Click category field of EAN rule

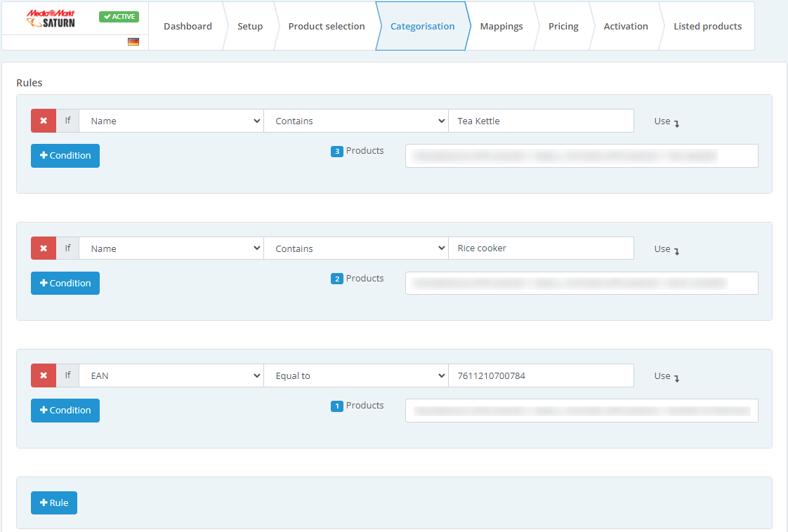[x=582, y=411]
